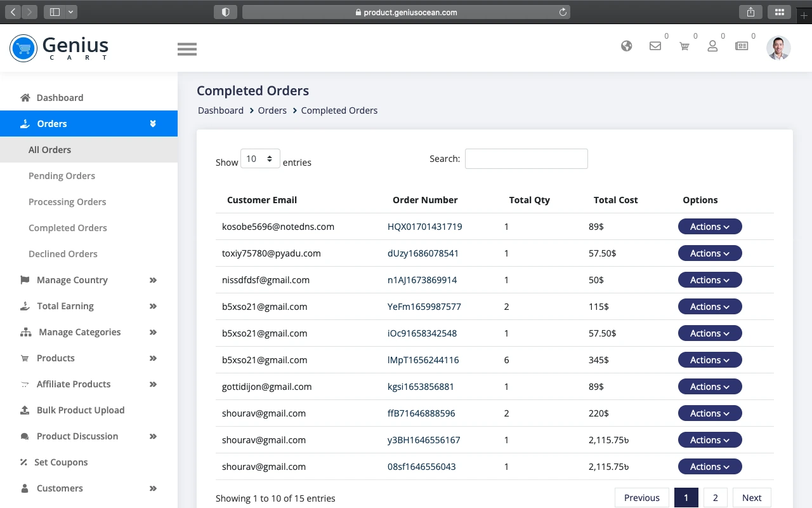Expand the Manage Categories menu
The width and height of the screenshot is (812, 508).
click(x=79, y=332)
